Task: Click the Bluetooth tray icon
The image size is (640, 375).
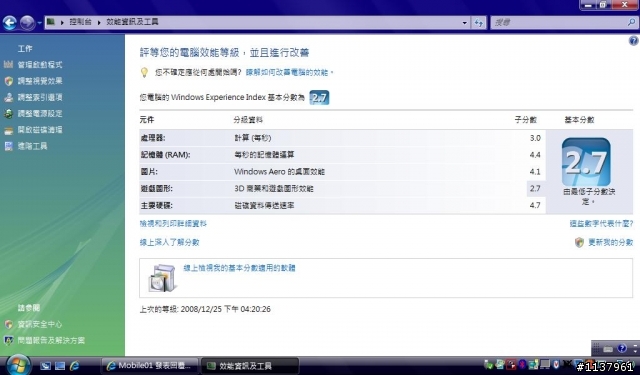Action: coord(522,364)
